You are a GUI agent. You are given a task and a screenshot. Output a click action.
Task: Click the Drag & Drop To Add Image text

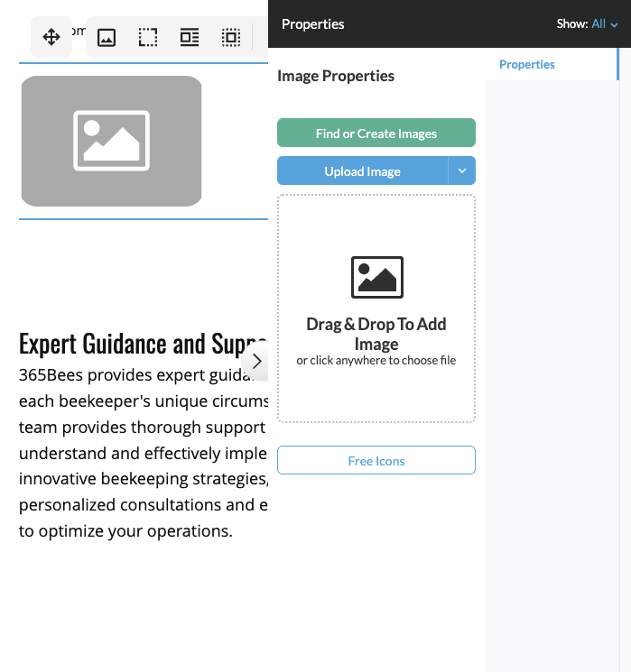point(376,334)
